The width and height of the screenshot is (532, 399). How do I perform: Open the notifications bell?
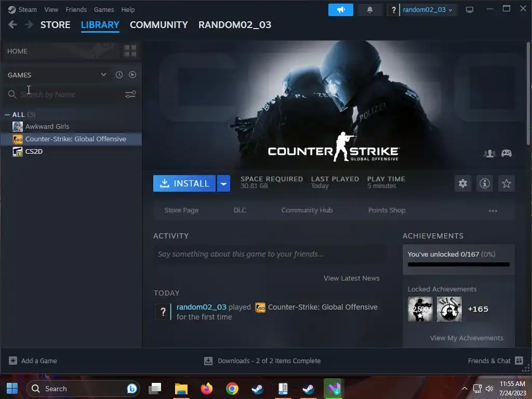[x=370, y=10]
